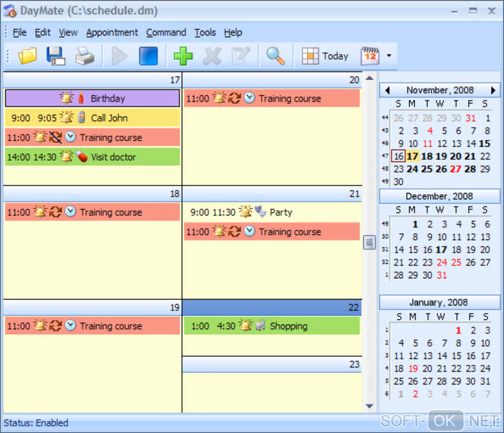Click the day 18 header bar
This screenshot has height=433, width=504.
pos(92,194)
